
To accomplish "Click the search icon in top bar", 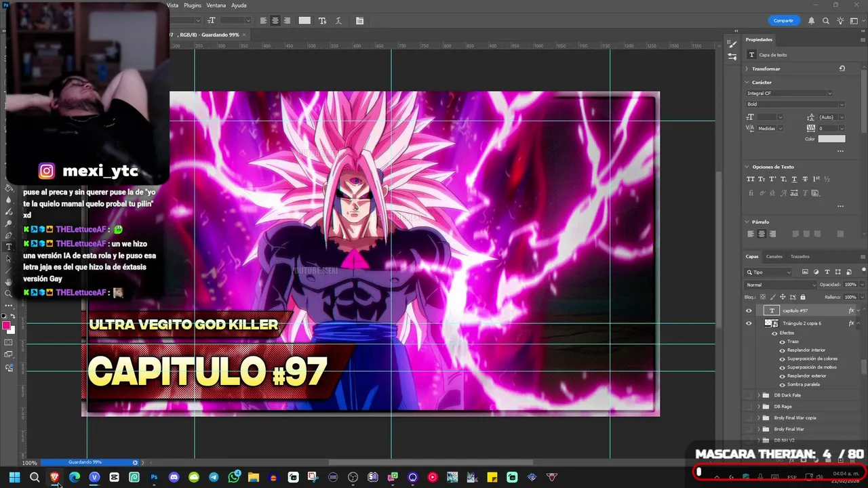I will click(x=826, y=20).
